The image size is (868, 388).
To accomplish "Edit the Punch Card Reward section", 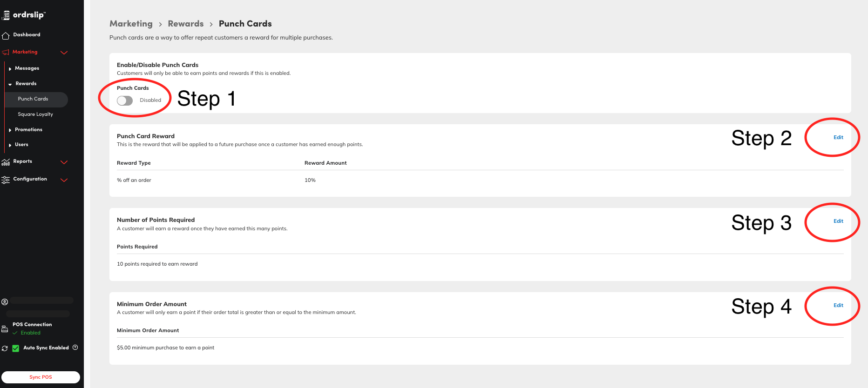I will (x=838, y=137).
